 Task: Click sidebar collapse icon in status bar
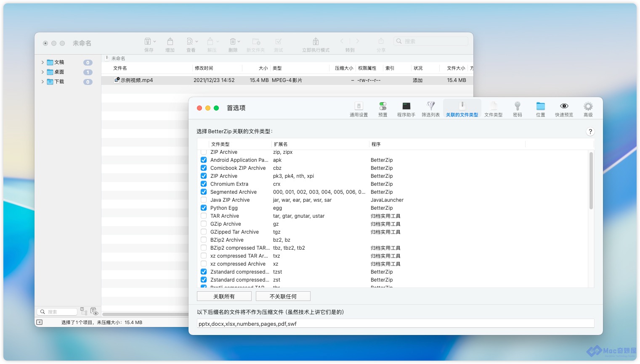[39, 322]
